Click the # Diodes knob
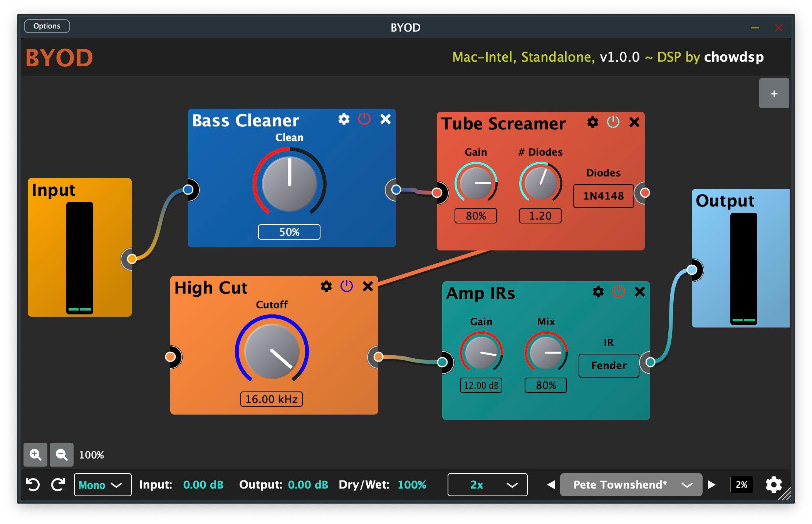The width and height of the screenshot is (812, 524). 540,183
